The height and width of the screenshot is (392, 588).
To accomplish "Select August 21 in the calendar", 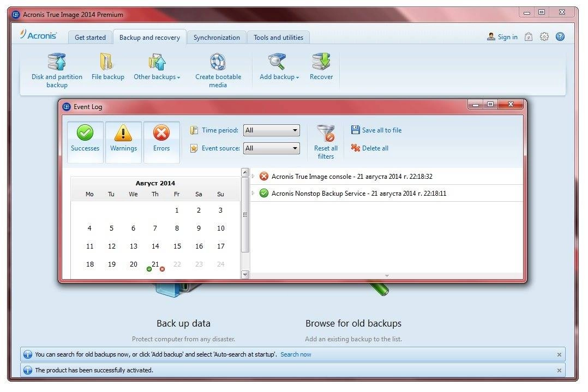I will click(155, 264).
